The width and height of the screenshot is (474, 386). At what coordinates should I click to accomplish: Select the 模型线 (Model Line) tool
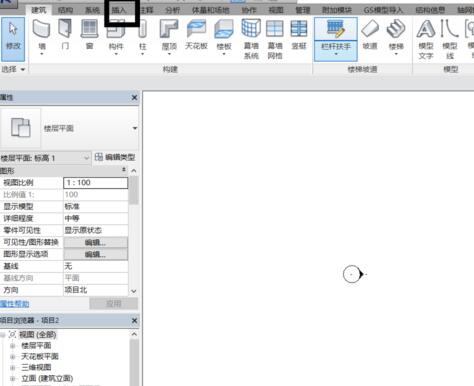coord(450,39)
